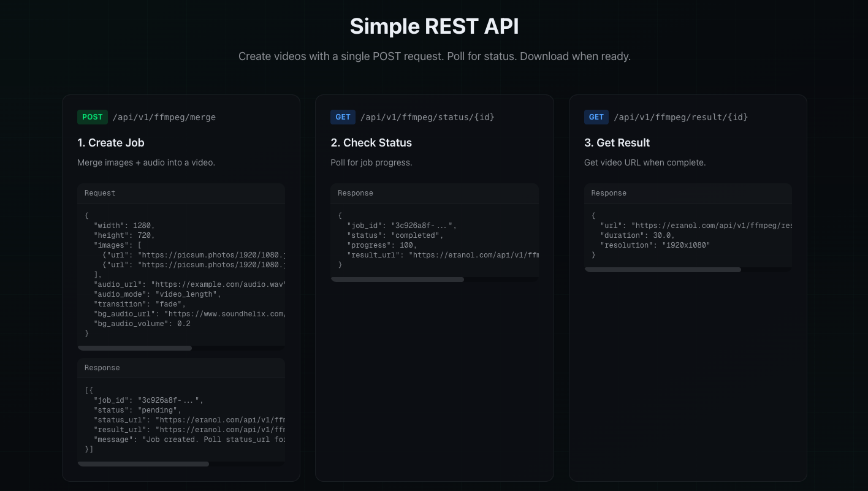Click the Response label on Get Result card
Viewport: 868px width, 491px height.
[609, 193]
